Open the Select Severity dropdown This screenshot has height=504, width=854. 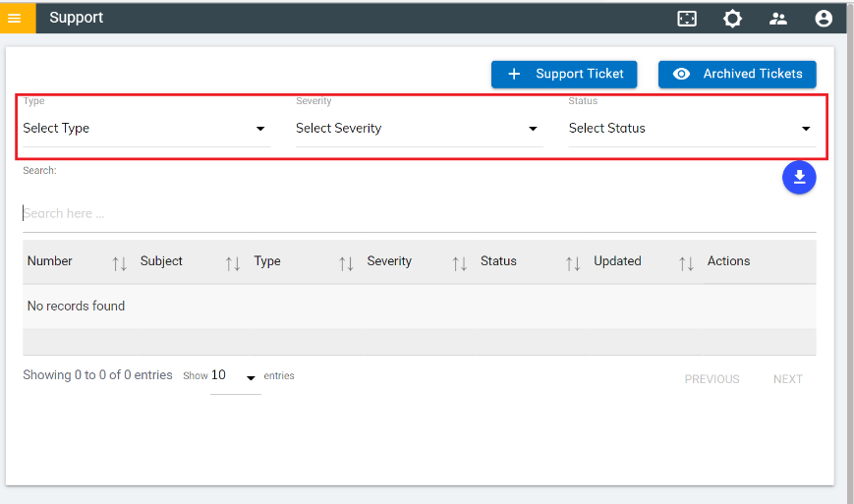[x=419, y=129]
